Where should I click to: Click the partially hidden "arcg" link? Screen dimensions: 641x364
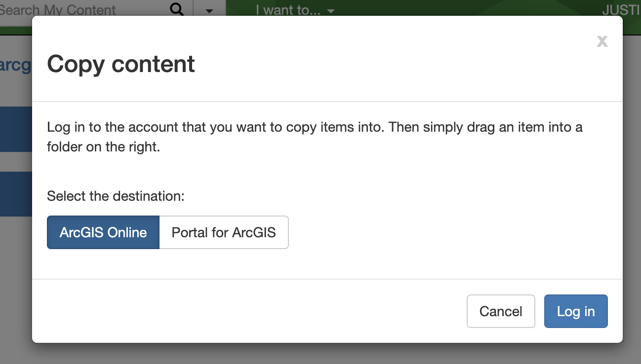16,65
